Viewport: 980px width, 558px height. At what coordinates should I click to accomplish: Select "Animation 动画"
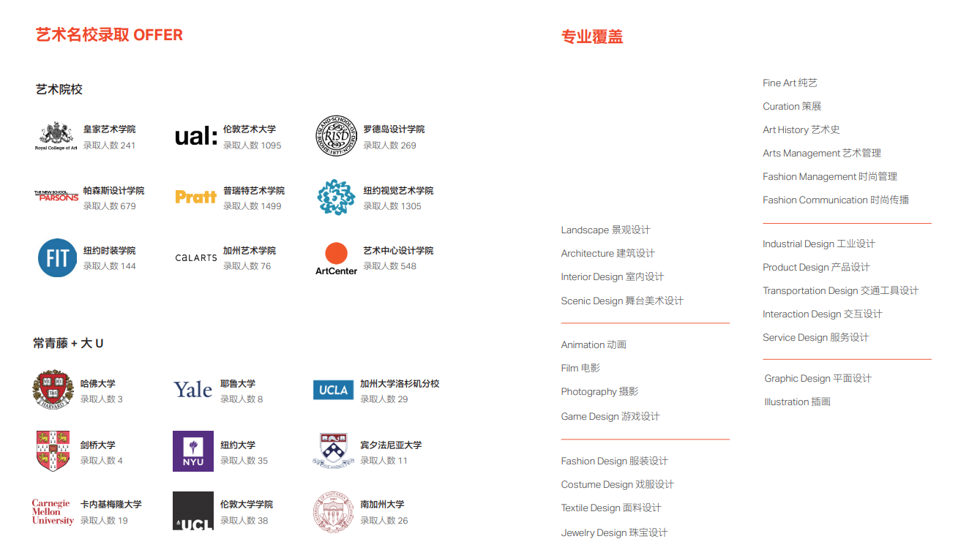click(x=594, y=345)
